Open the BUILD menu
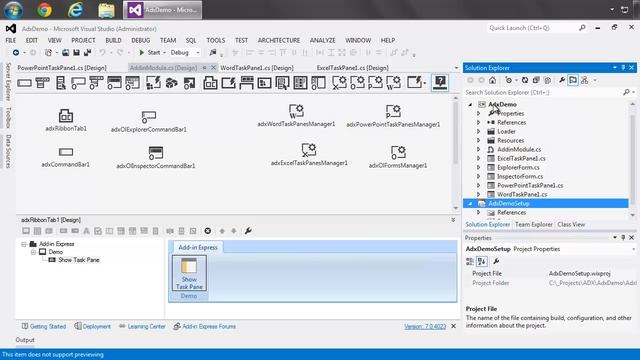 point(113,40)
